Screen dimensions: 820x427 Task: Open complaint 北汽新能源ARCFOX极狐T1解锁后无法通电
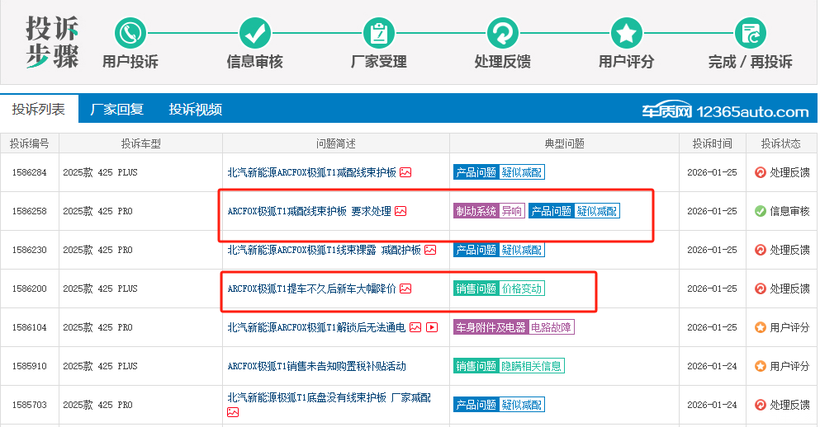(x=316, y=327)
